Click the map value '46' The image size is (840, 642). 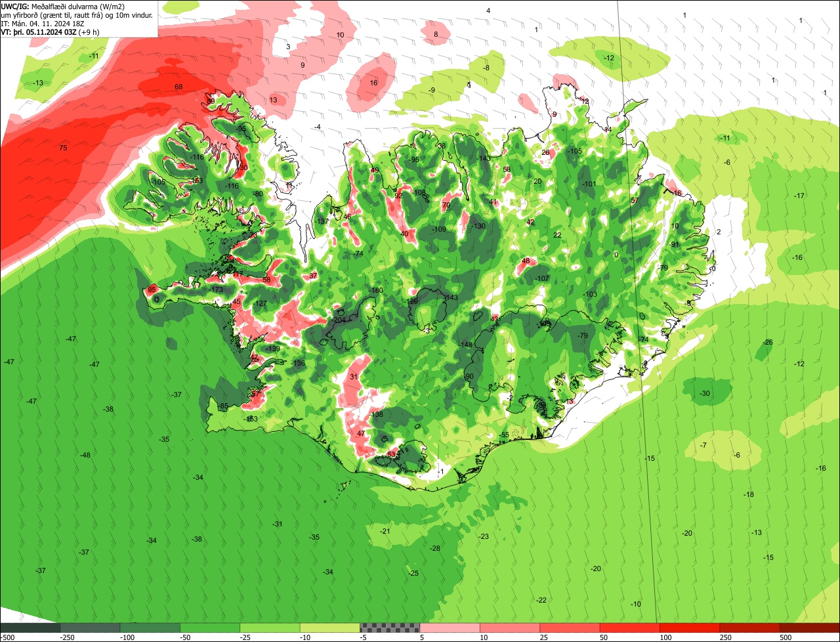(348, 217)
